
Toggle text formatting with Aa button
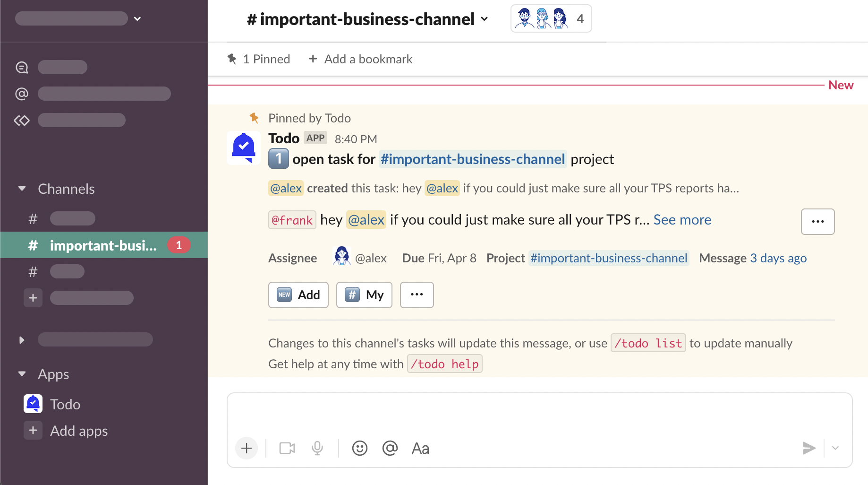click(420, 448)
